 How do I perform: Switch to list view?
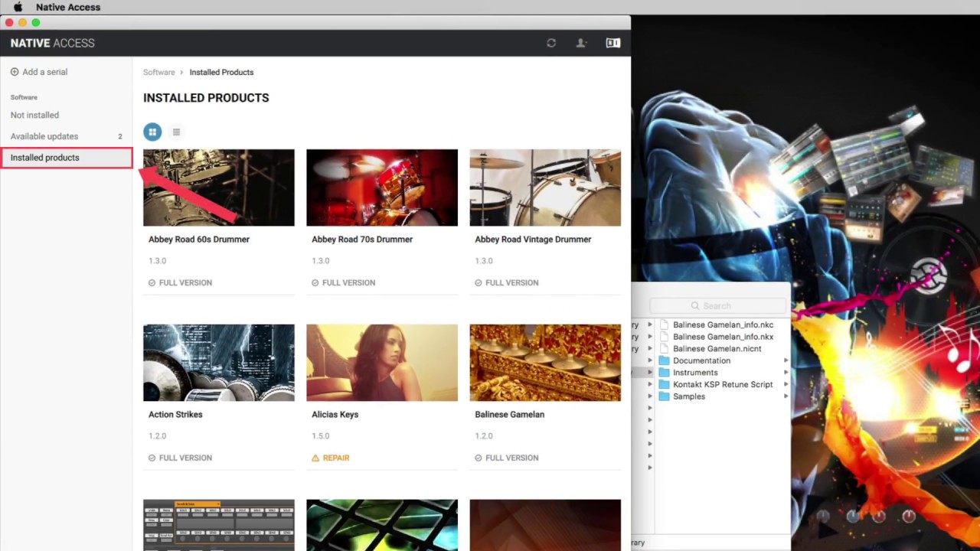[176, 132]
